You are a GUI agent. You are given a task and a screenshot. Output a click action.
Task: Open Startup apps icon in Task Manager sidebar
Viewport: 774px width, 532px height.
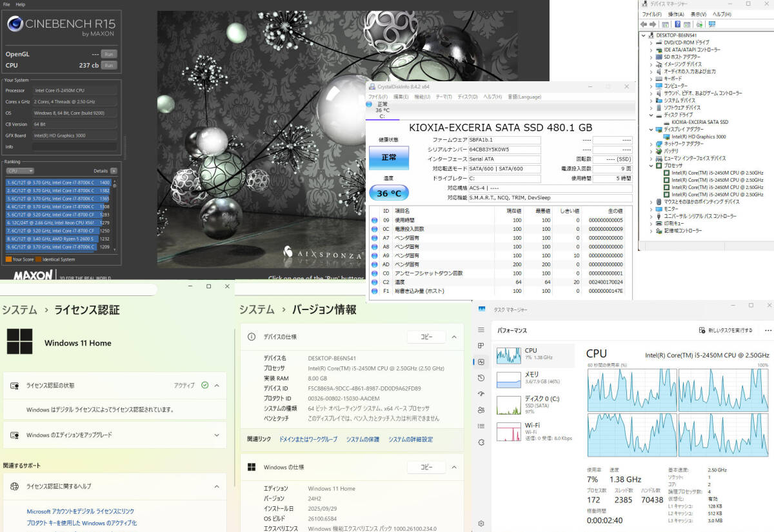(x=481, y=394)
